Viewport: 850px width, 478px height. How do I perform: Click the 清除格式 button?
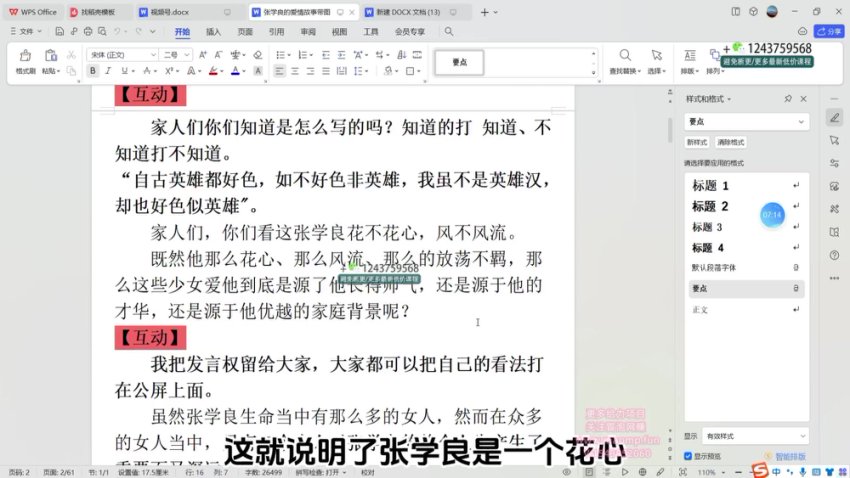coord(730,143)
